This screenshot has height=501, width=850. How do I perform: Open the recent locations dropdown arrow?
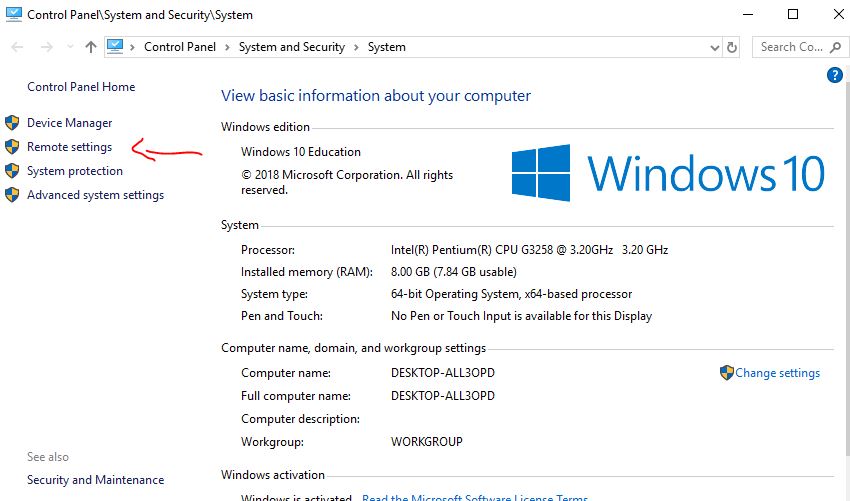pyautogui.click(x=69, y=47)
